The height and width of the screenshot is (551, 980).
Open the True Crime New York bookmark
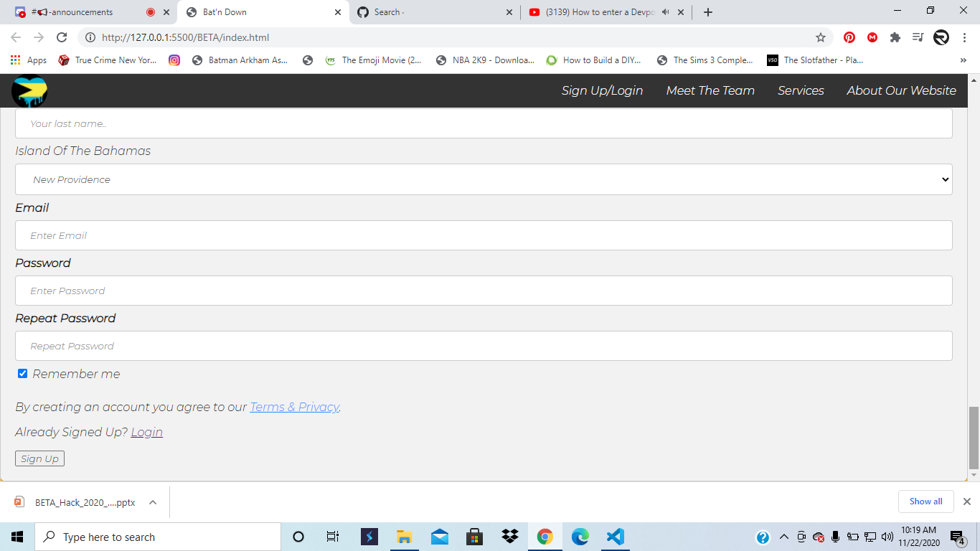point(108,60)
